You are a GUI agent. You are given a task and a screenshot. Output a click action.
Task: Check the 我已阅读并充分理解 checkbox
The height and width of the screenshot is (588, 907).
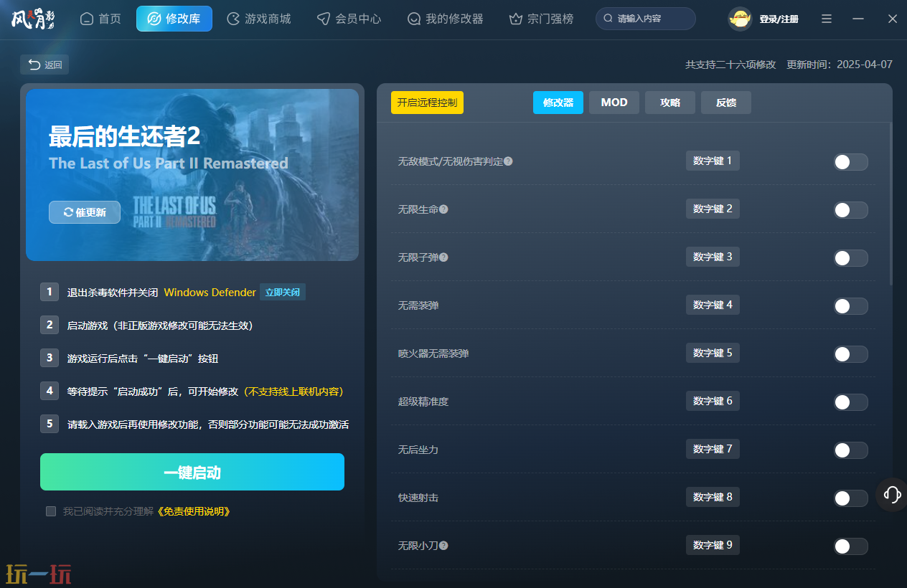click(x=51, y=511)
